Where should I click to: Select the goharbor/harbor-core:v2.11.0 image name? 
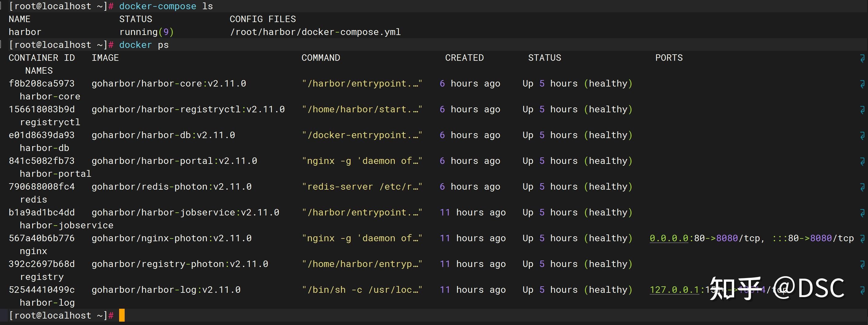[169, 83]
